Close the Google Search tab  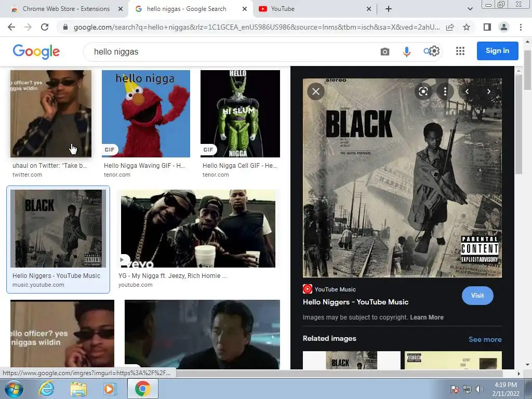point(245,9)
